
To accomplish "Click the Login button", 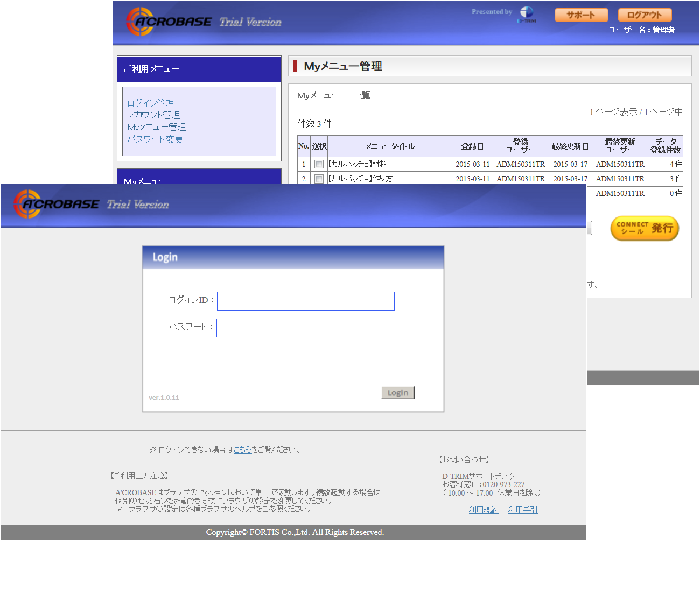I will pyautogui.click(x=398, y=393).
